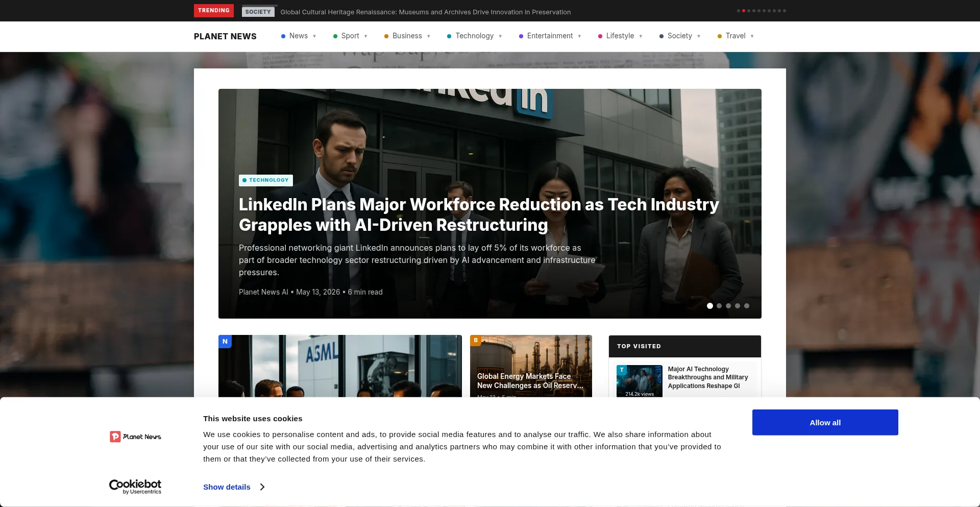Accept cookies with the Allow all button

click(x=825, y=422)
